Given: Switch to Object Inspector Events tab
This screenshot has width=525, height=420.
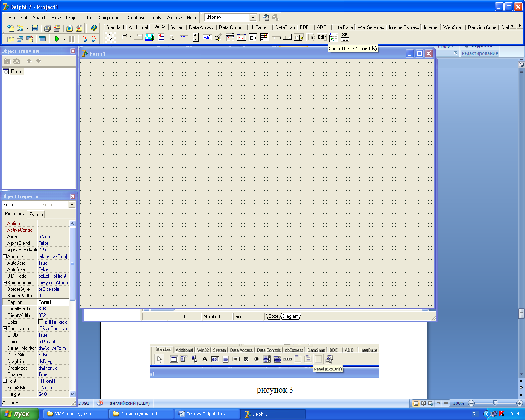Looking at the screenshot, I should (36, 214).
